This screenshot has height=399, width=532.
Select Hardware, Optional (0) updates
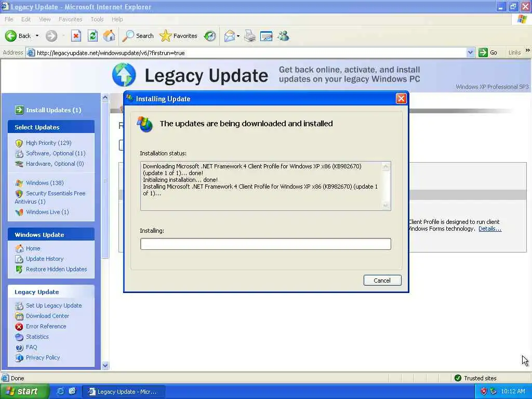point(55,164)
